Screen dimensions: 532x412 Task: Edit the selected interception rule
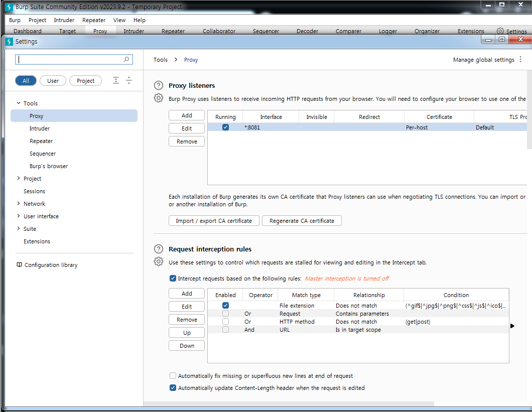(187, 307)
